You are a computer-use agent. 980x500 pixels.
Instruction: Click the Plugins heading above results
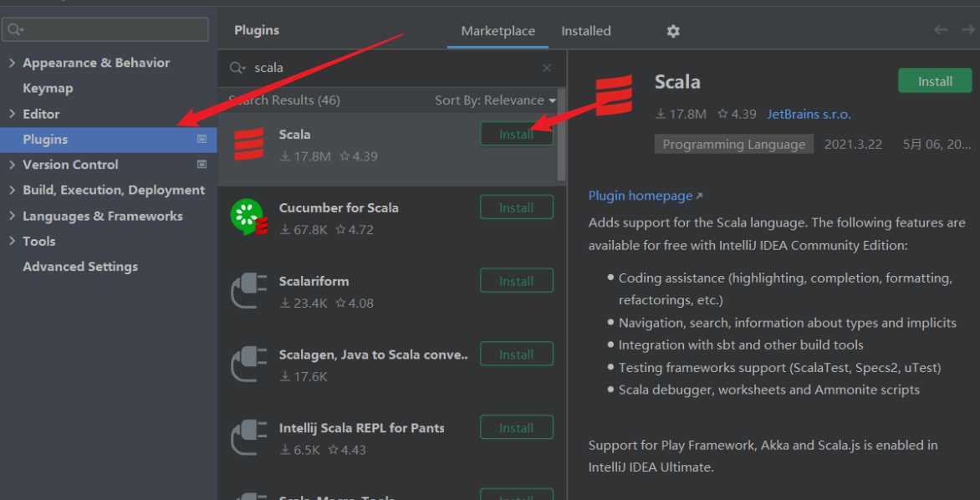coord(257,30)
